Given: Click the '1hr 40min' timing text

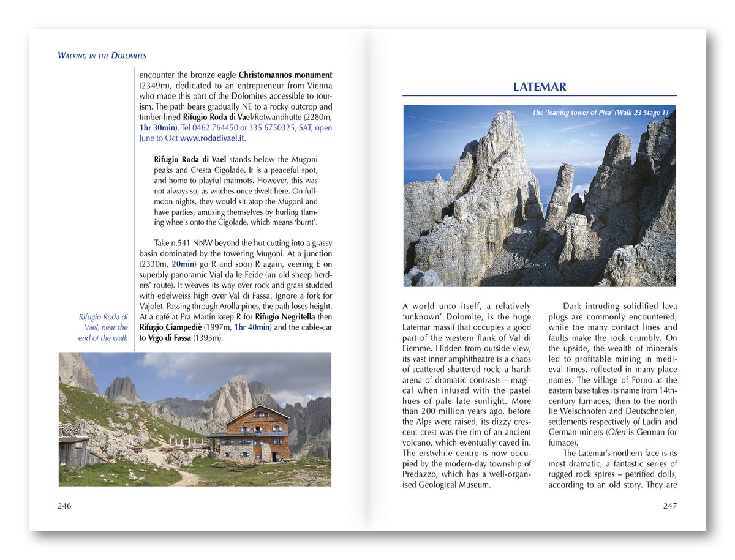Looking at the screenshot, I should click(252, 327).
